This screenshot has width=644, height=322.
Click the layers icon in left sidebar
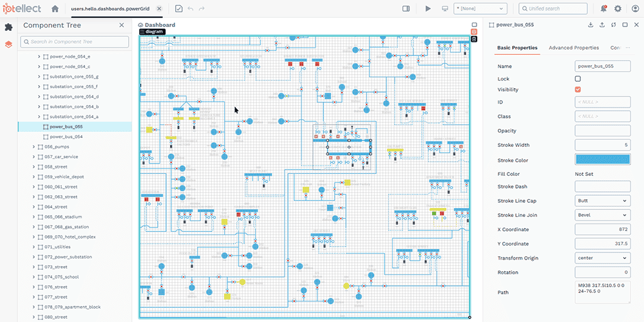click(8, 44)
